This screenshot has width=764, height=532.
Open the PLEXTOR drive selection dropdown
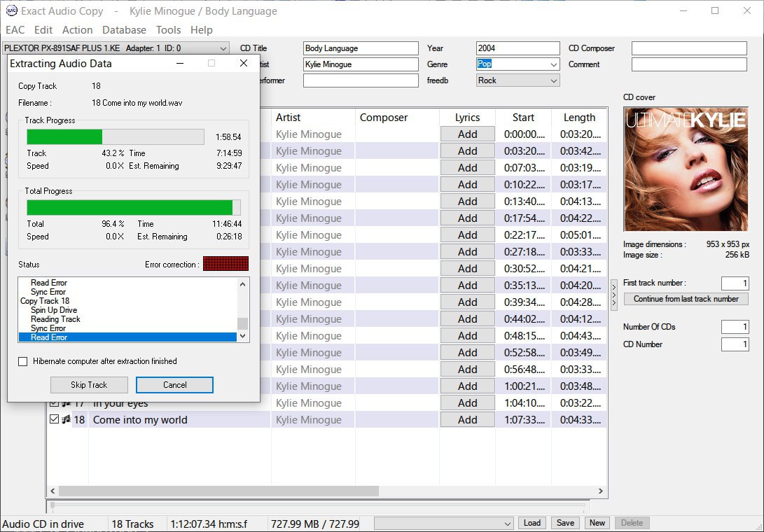223,48
